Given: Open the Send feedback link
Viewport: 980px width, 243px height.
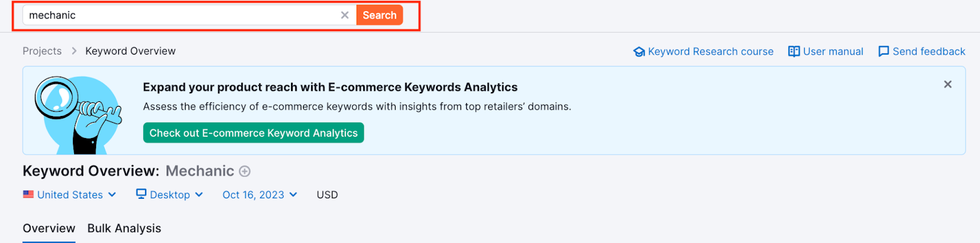Looking at the screenshot, I should point(929,52).
